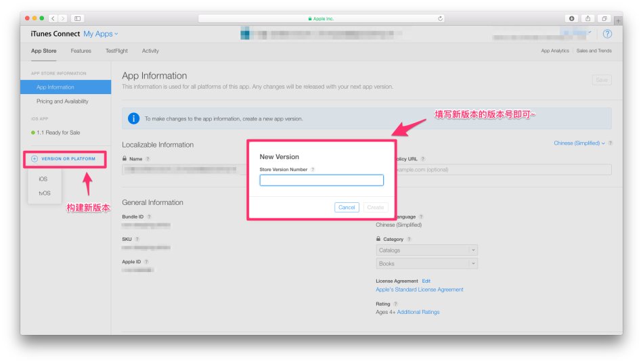Click Create in New Version dialog
643x364 pixels.
point(375,208)
